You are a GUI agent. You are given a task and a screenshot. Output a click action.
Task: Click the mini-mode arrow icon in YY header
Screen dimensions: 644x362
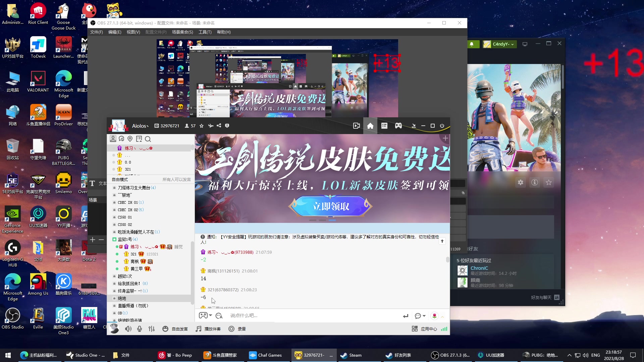click(414, 126)
